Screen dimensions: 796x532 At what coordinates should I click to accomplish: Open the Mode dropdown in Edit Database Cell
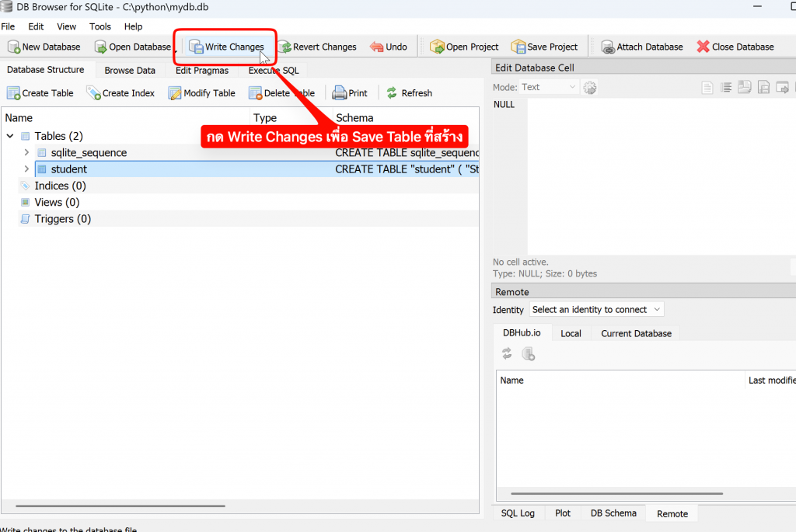point(549,87)
